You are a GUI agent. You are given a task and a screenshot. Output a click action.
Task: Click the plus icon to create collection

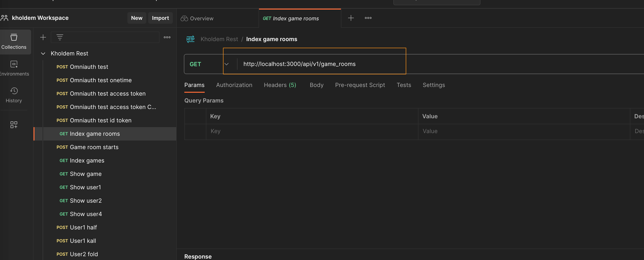click(43, 37)
